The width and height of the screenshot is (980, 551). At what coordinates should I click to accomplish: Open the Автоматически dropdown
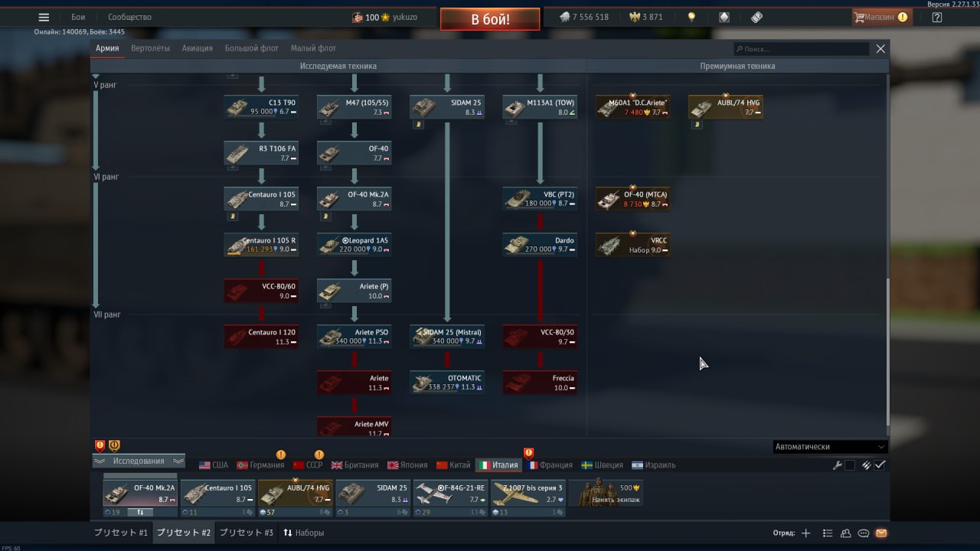(830, 447)
